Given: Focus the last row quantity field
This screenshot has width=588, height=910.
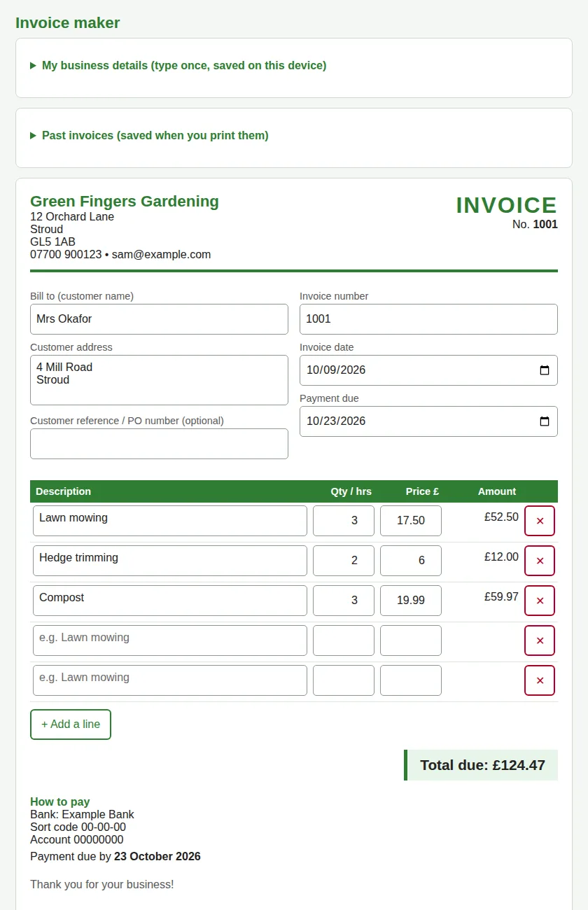Looking at the screenshot, I should pyautogui.click(x=344, y=680).
